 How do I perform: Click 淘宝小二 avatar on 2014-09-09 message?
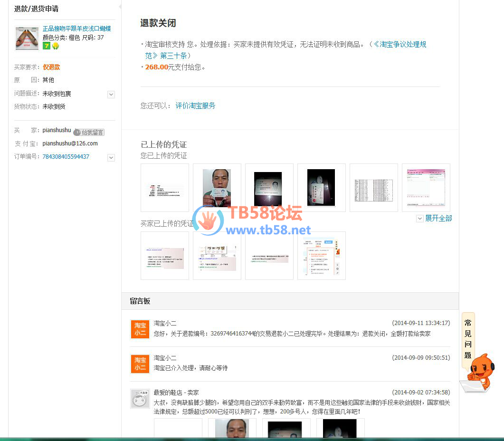(140, 364)
